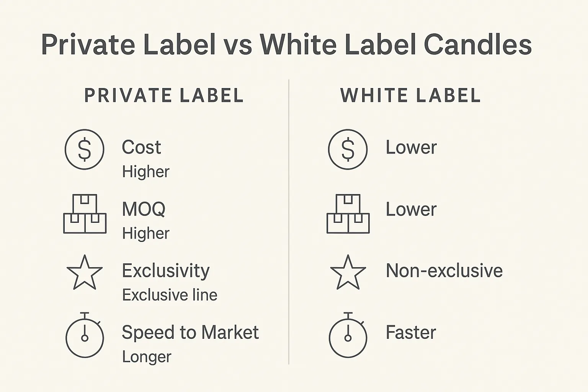Click the Non-exclusive text

point(444,271)
